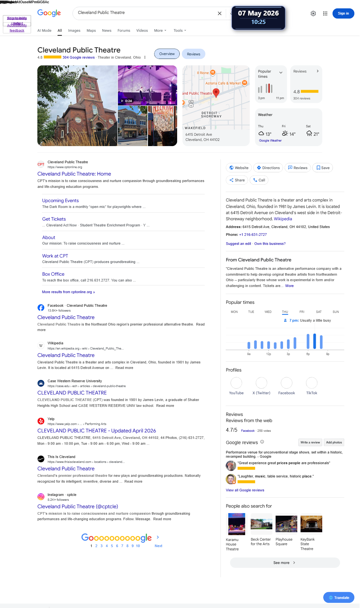Go to results page 2
Image resolution: width=364 pixels, height=608 pixels.
pyautogui.click(x=96, y=546)
